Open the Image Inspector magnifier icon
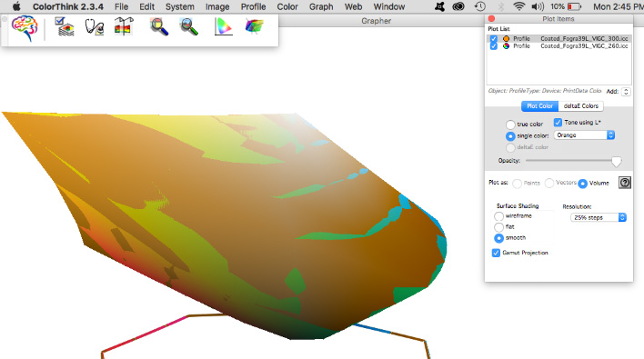This screenshot has height=359, width=644. pos(189,27)
